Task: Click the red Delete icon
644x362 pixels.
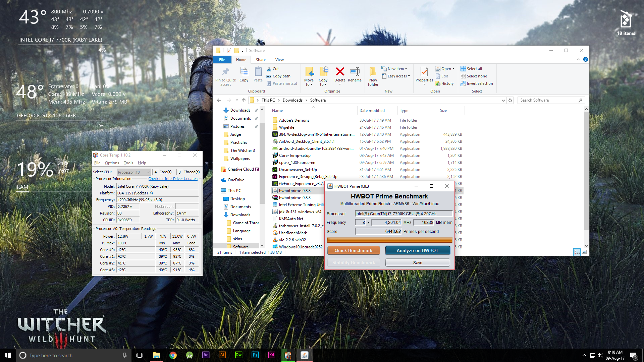Action: coord(340,71)
